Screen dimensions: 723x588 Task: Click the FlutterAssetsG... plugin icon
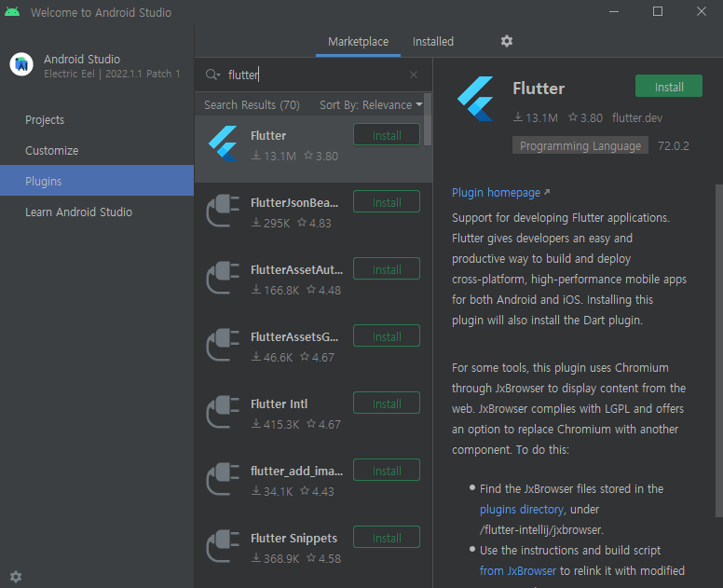(x=224, y=345)
